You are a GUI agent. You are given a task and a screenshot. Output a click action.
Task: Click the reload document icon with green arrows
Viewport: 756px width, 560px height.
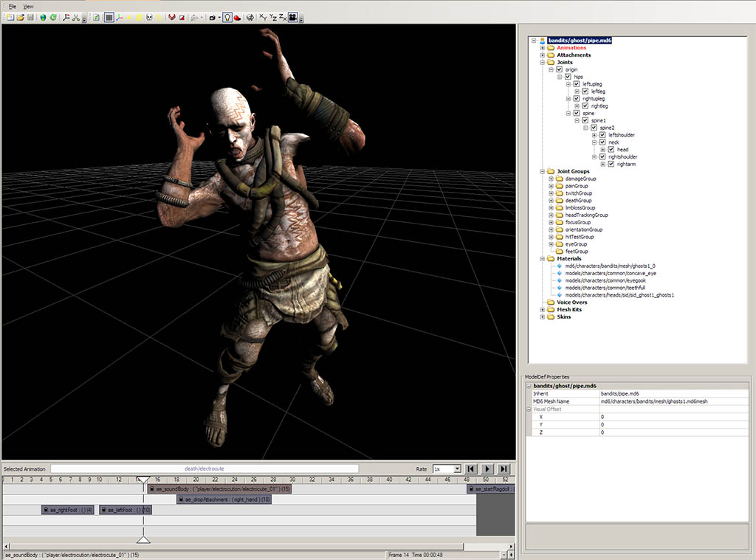click(x=96, y=18)
